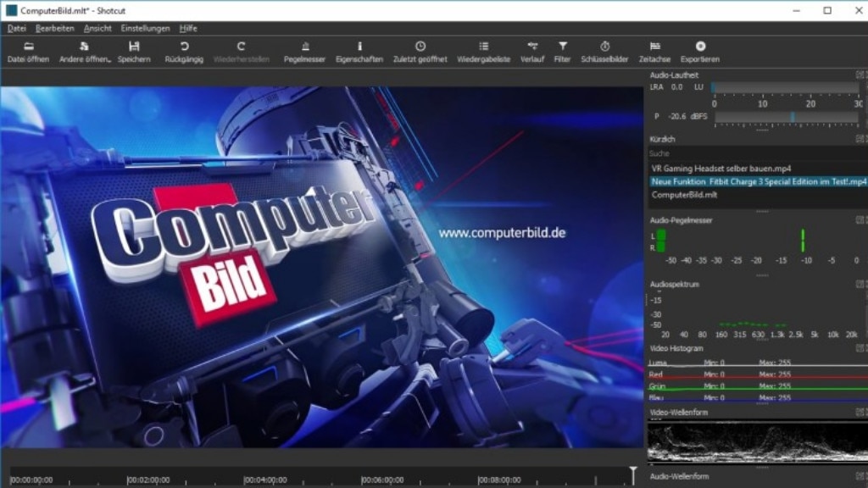Click the Suche field in Kürzlich
This screenshot has width=868, height=488.
point(757,154)
